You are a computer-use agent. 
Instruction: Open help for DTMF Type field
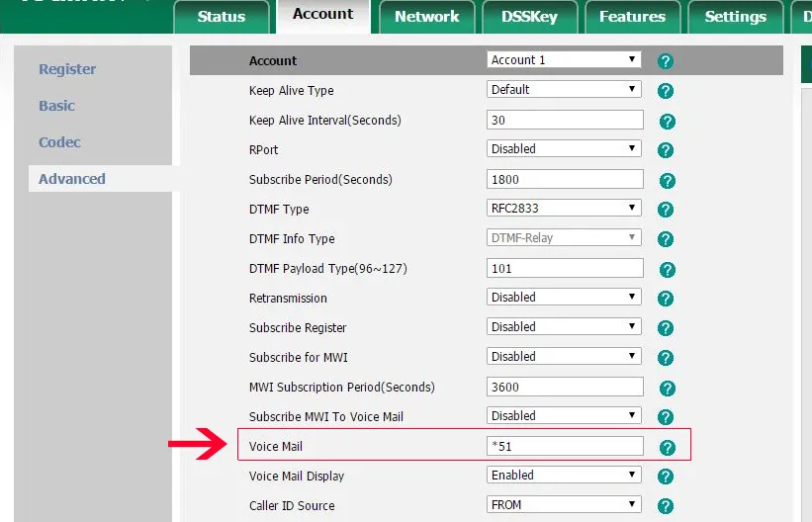point(666,210)
